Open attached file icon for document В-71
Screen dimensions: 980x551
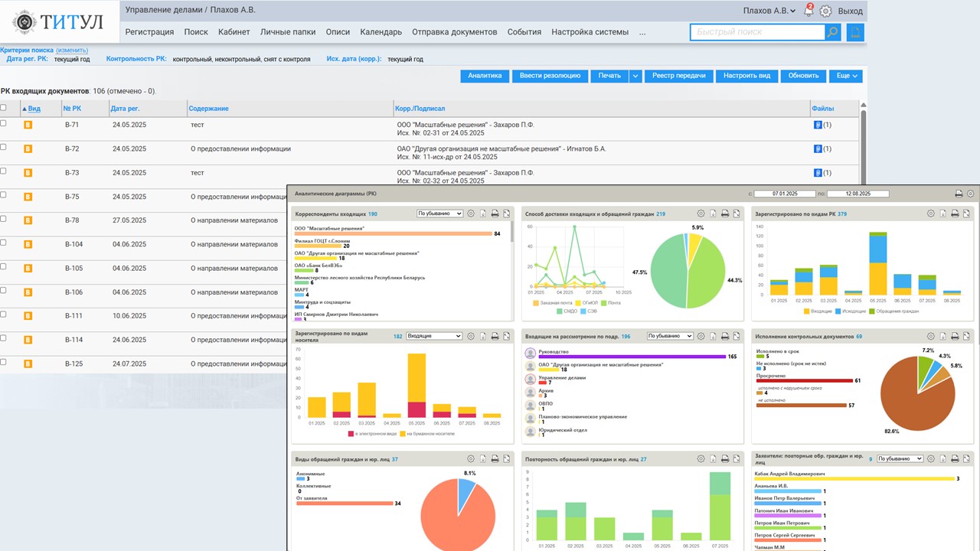[x=817, y=125]
